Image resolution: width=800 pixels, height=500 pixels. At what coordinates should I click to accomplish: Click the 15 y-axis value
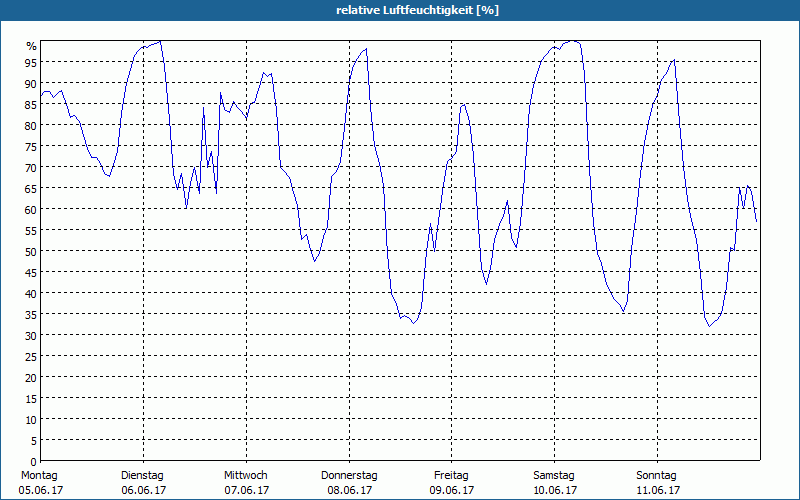click(31, 398)
